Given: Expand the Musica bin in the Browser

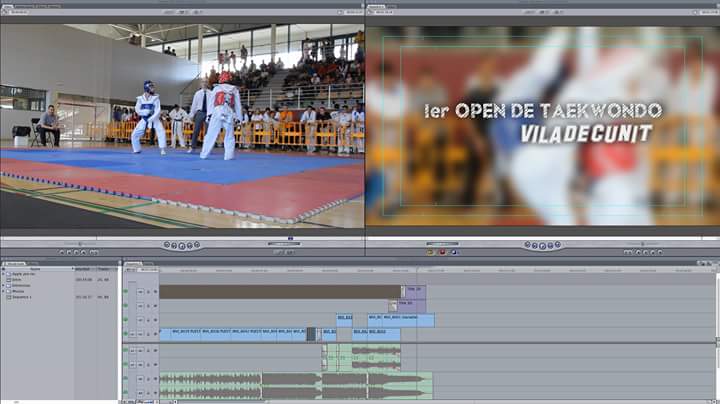Looking at the screenshot, I should [x=4, y=292].
